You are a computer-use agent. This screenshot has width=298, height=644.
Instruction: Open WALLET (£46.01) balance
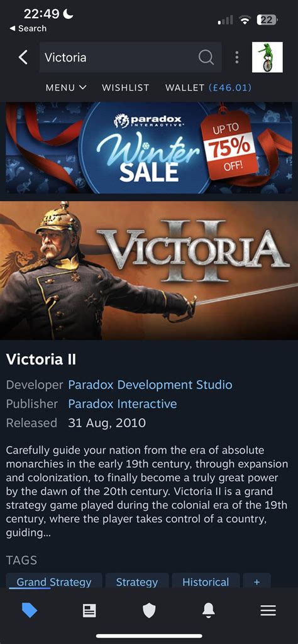208,87
